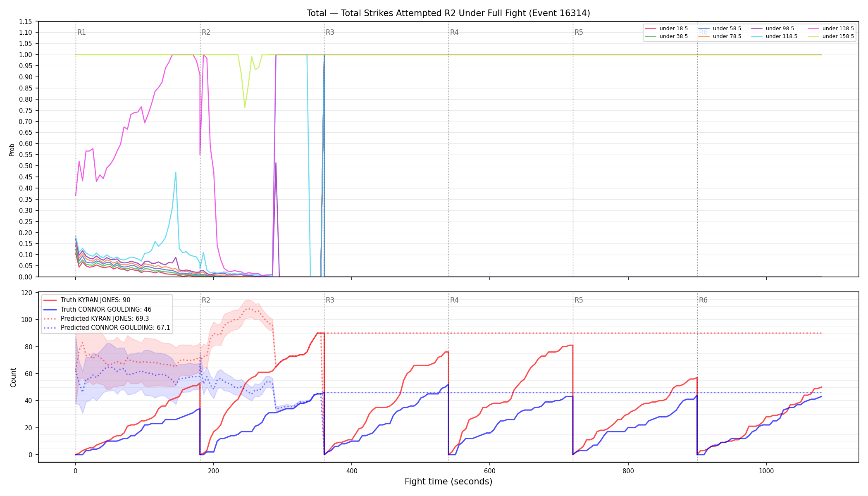Click the 'Truth KYRAN JONES: 90' legend entry
The width and height of the screenshot is (868, 496).
tap(87, 300)
